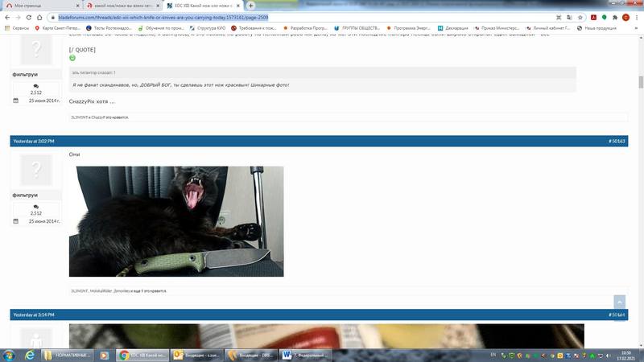Viewport: 644px width, 362px height.
Task: Open Chrome's three-dot menu
Action: (637, 18)
